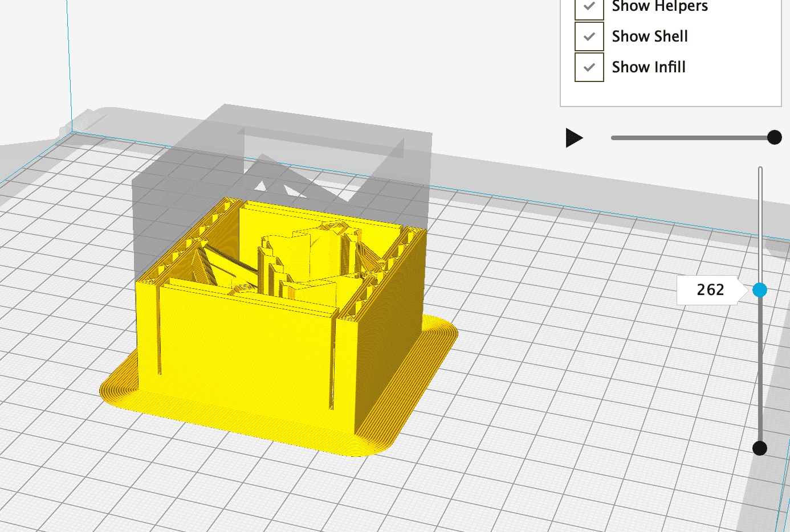Select the yellow sliced model on build plate
790x532 pixels.
click(x=279, y=326)
